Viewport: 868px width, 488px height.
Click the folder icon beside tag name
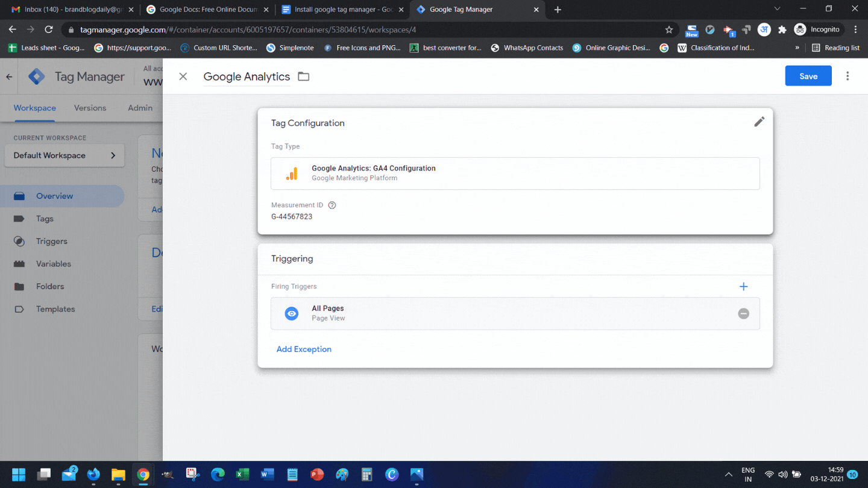pos(304,77)
